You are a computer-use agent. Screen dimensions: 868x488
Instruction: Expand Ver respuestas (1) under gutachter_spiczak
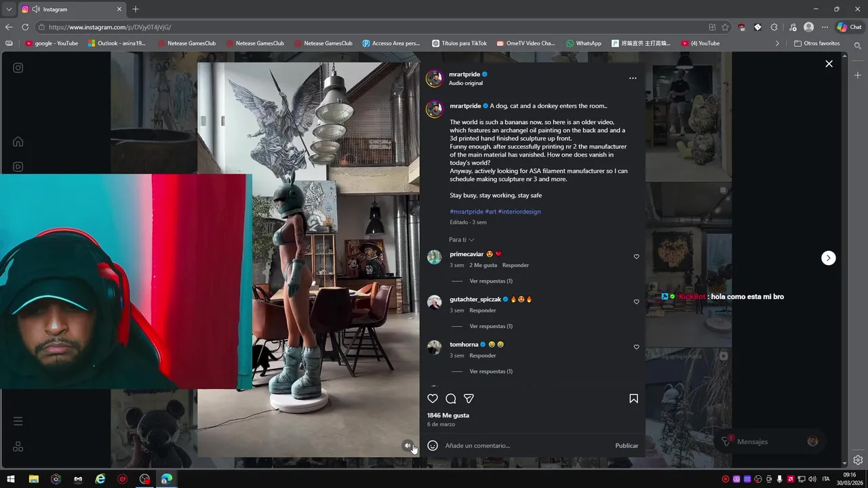(x=491, y=327)
